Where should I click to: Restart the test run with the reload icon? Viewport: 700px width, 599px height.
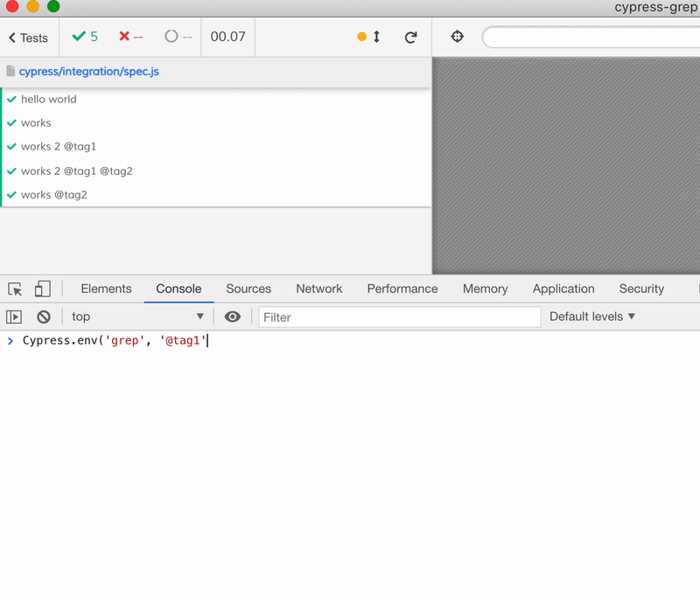(410, 37)
